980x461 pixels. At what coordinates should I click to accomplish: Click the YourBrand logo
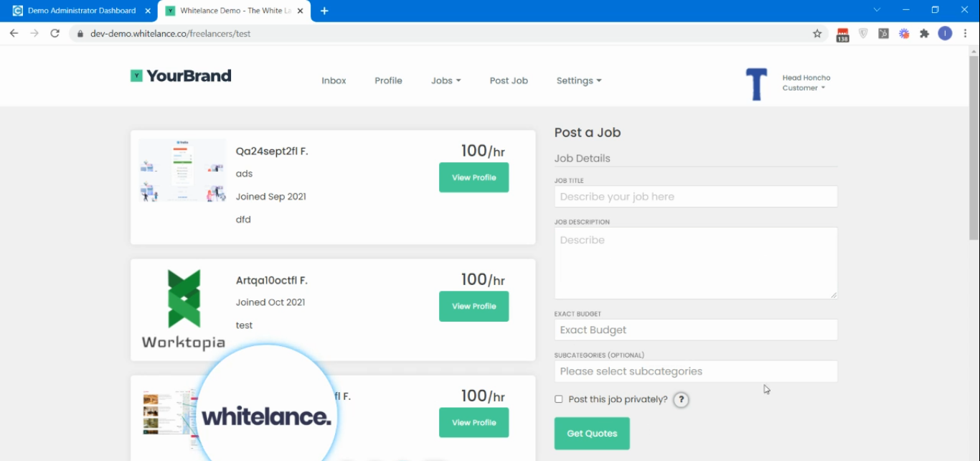(181, 75)
